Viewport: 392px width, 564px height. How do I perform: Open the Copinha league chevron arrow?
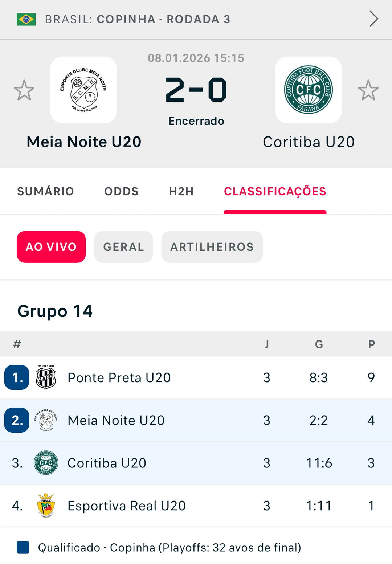373,19
